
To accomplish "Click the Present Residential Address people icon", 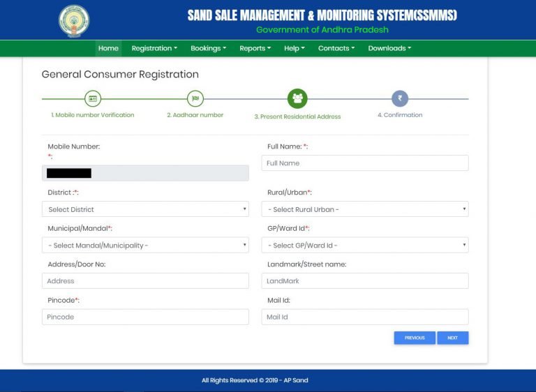I will (297, 99).
